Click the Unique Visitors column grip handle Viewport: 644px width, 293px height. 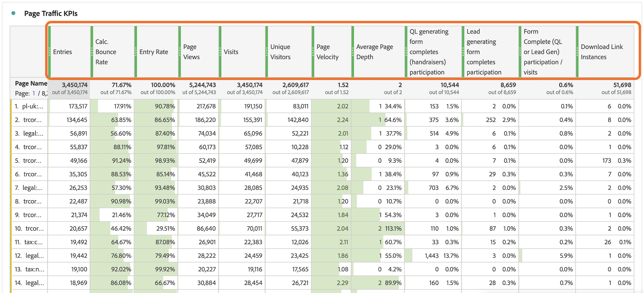tap(267, 52)
